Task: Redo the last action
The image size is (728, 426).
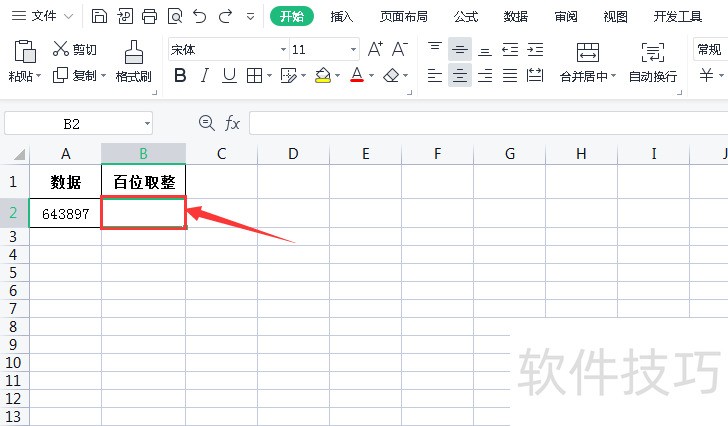Action: (226, 16)
